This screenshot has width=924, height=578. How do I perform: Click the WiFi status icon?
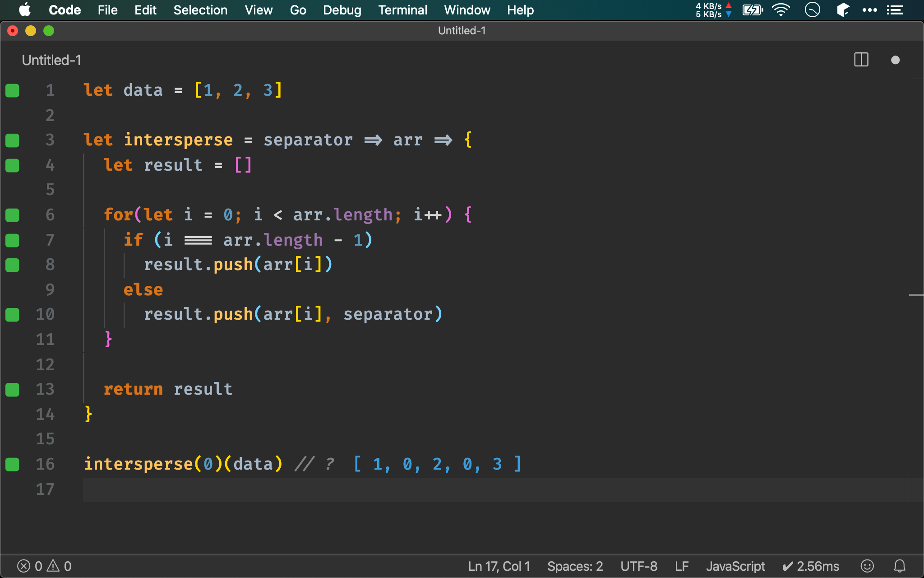point(781,9)
